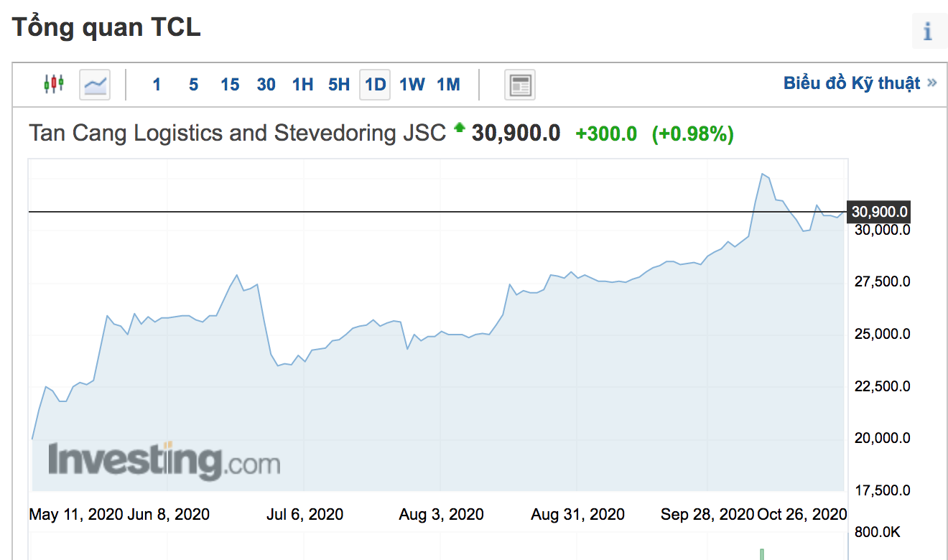Click the 27,500.0 axis value
Viewport: 948px width, 560px height.
tap(881, 281)
